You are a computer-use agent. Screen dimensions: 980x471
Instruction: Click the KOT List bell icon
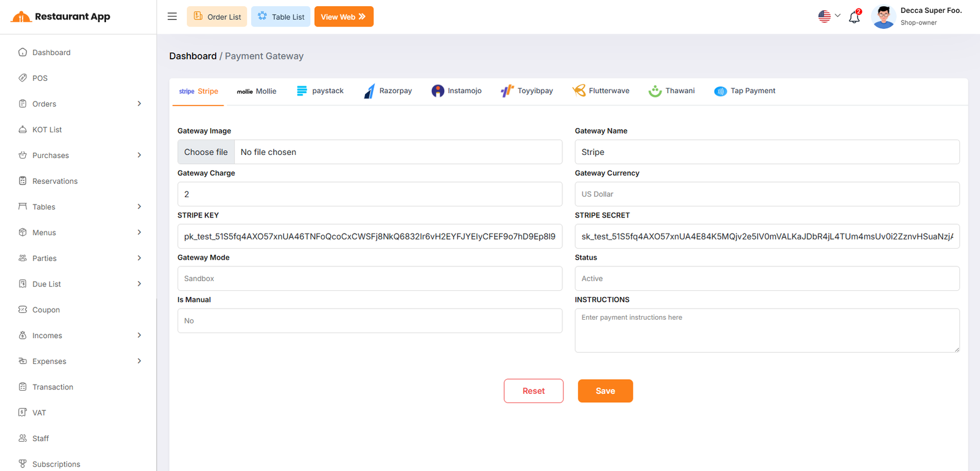(23, 130)
